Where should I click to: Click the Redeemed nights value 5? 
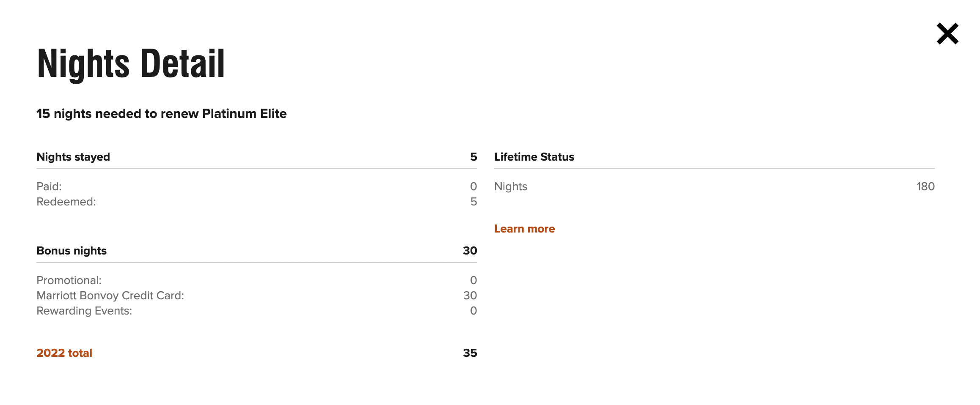473,202
